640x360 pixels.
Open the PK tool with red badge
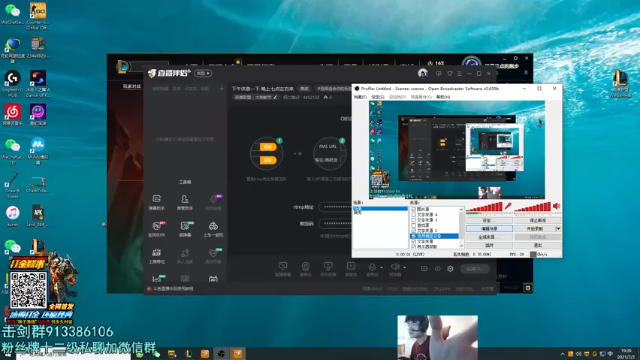click(157, 229)
